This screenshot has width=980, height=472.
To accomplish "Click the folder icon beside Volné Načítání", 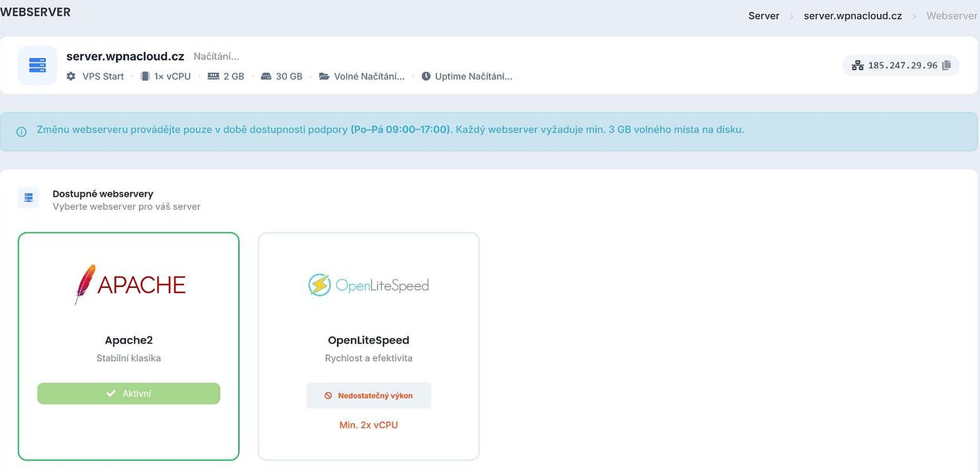I will click(324, 76).
